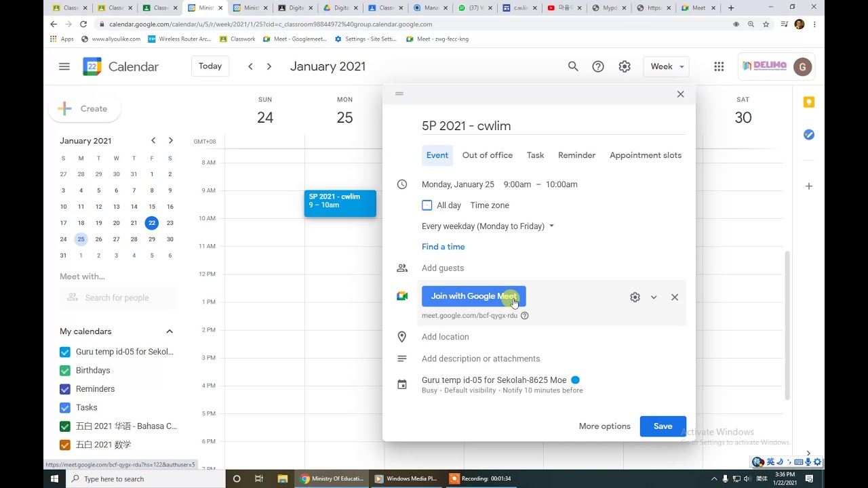Click start time 9:00am
868x488 pixels.
(517, 184)
